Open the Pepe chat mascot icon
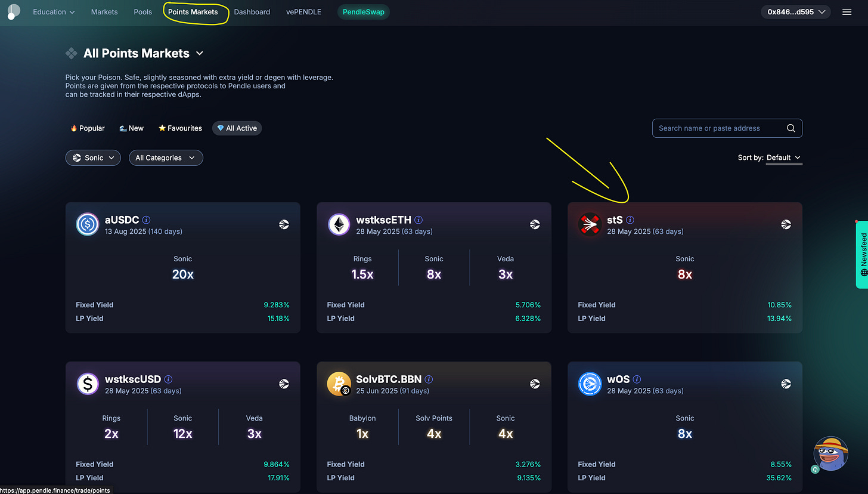The image size is (868, 494). [830, 454]
